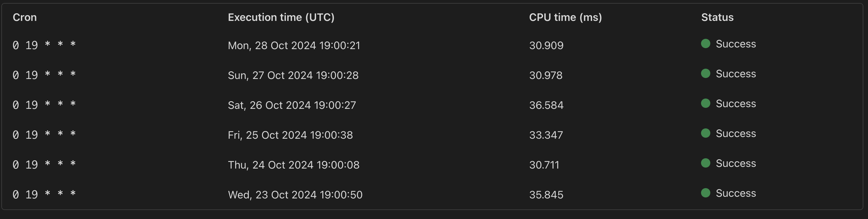Click the cron expression in the first row
The width and height of the screenshot is (868, 219).
44,45
